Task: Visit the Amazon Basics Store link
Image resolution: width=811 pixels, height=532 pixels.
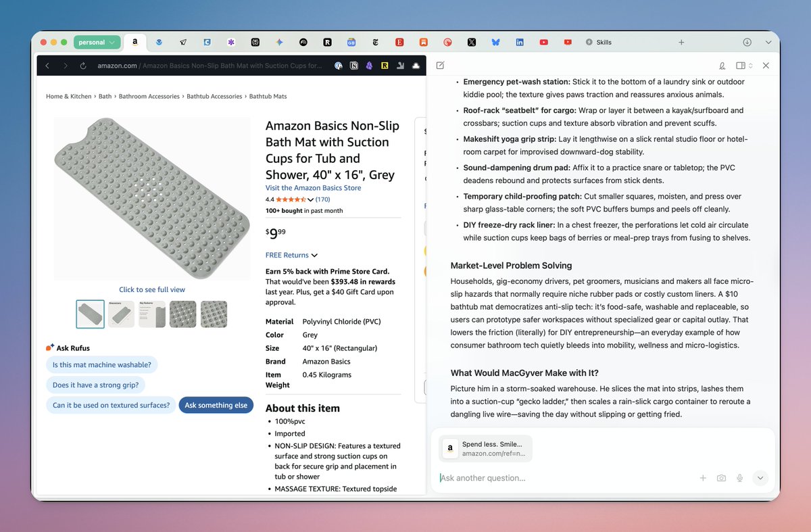Action: [x=314, y=188]
